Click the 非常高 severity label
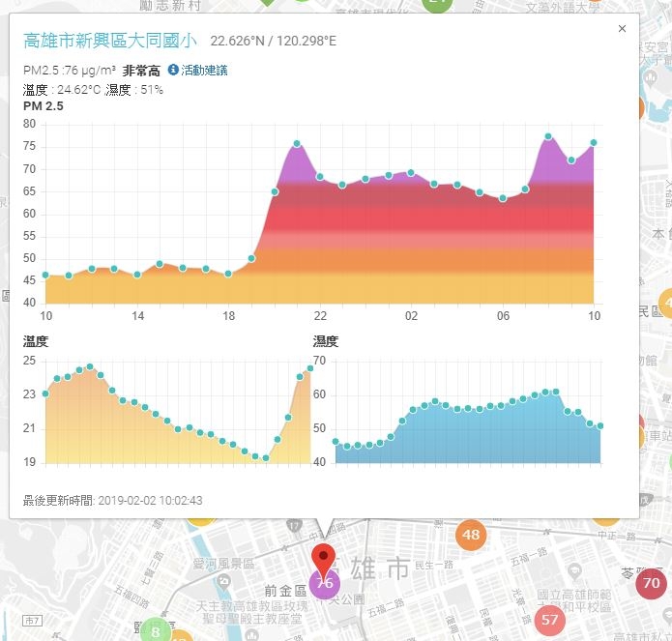Image resolution: width=672 pixels, height=641 pixels. click(x=141, y=71)
